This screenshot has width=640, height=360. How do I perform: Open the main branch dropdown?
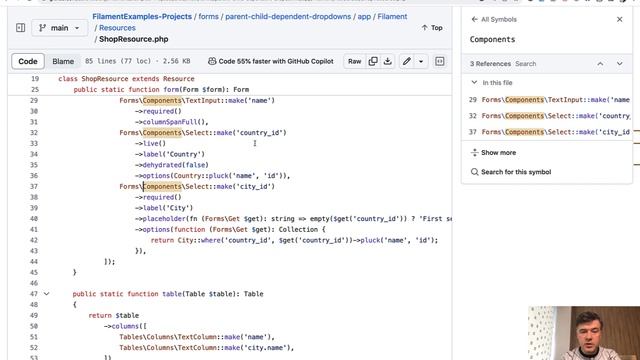[x=59, y=28]
